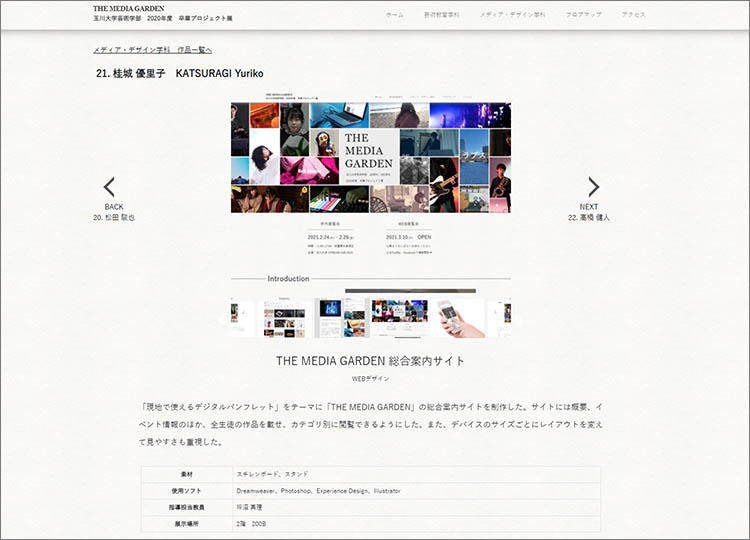The image size is (750, 540).
Task: Click THE MEDIA GARDEN site title
Action: pyautogui.click(x=129, y=8)
